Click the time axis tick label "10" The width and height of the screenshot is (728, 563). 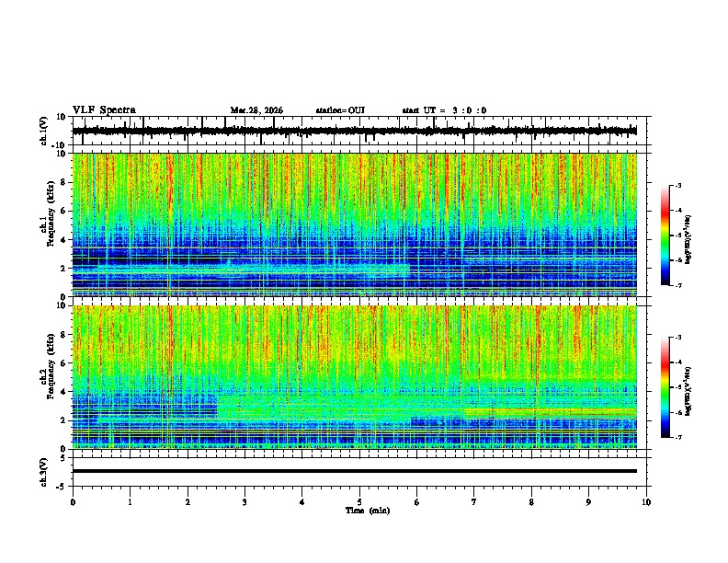click(646, 501)
